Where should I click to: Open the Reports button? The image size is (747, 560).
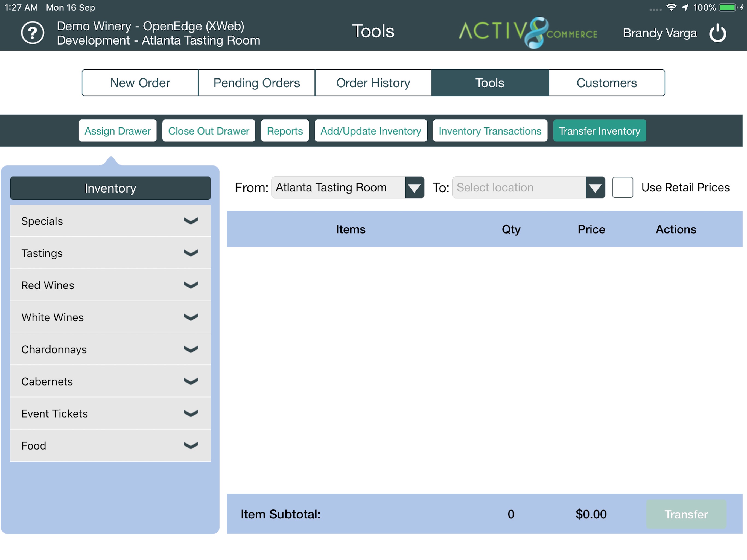click(x=285, y=131)
